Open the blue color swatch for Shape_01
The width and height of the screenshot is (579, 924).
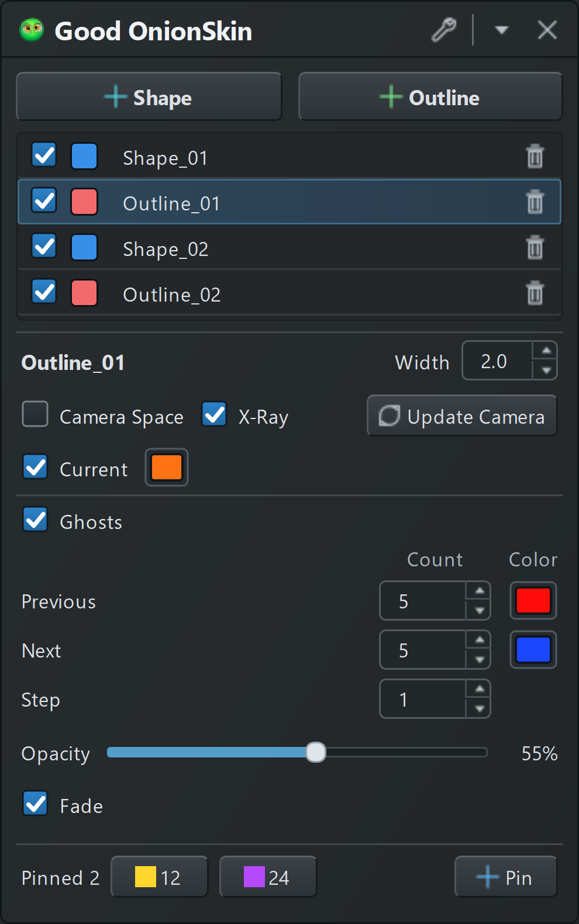coord(84,156)
